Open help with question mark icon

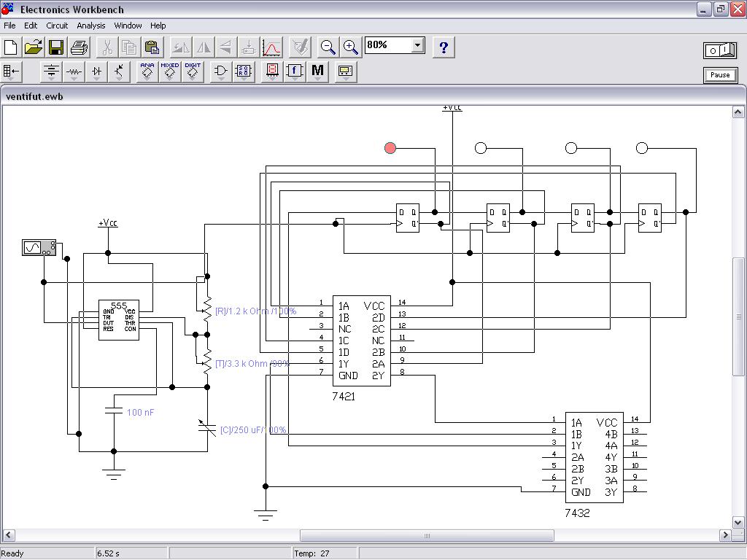point(444,47)
